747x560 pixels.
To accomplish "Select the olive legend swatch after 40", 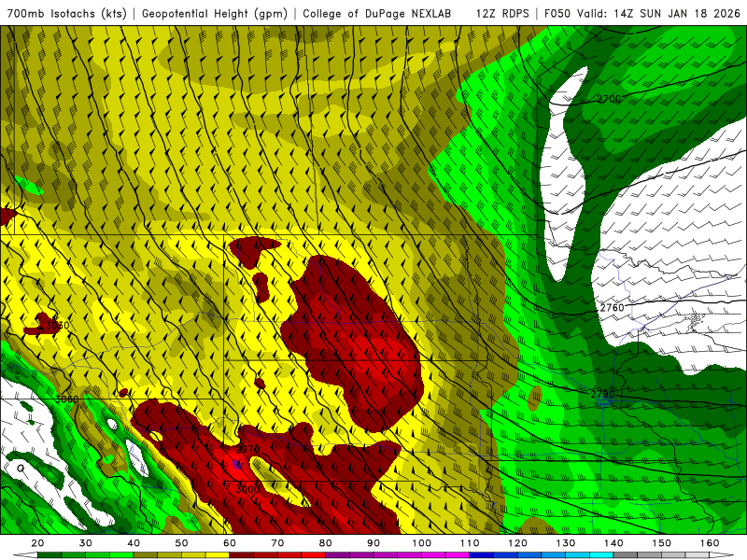I will [x=146, y=555].
